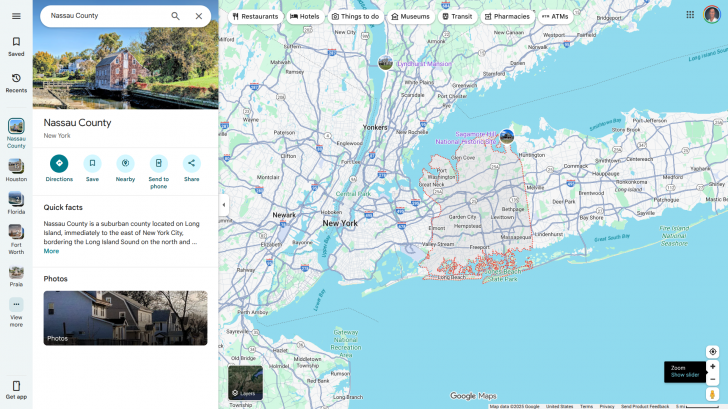The height and width of the screenshot is (409, 728).
Task: Send Nassau County to phone
Action: click(158, 163)
